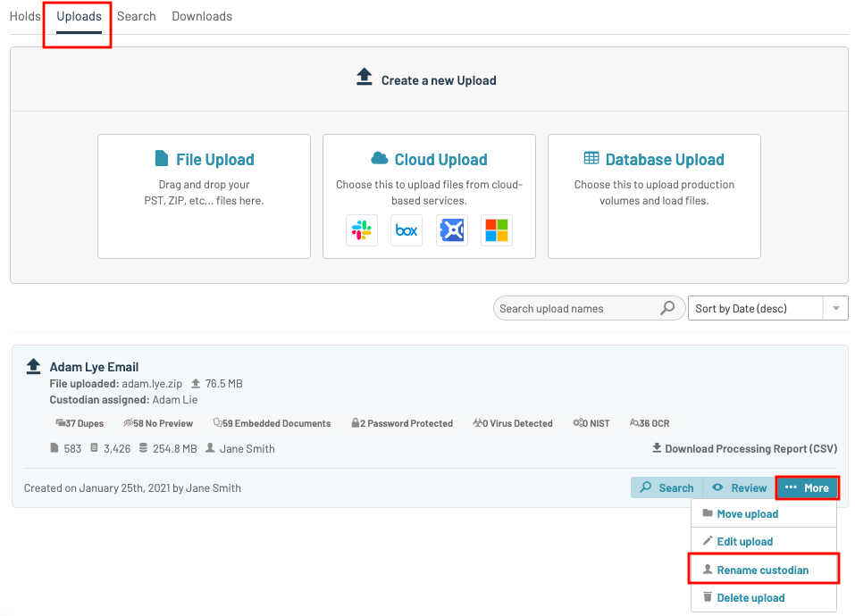The height and width of the screenshot is (616, 855).
Task: Click the upload icon beside Adam Lye Email
Action: pyautogui.click(x=33, y=367)
